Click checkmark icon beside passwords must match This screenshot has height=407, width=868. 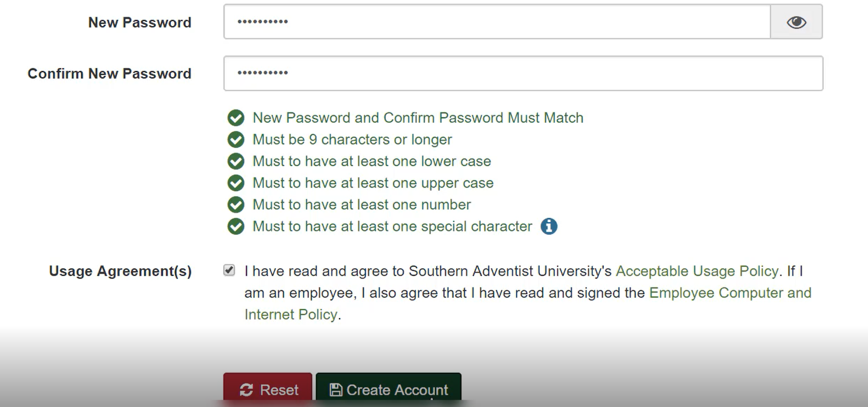click(236, 118)
